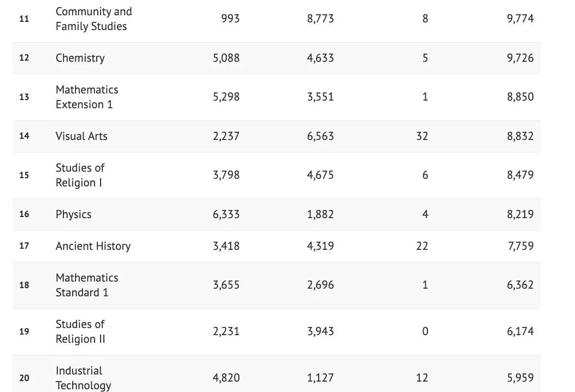Click the 6,333 value in Physics row

[226, 214]
